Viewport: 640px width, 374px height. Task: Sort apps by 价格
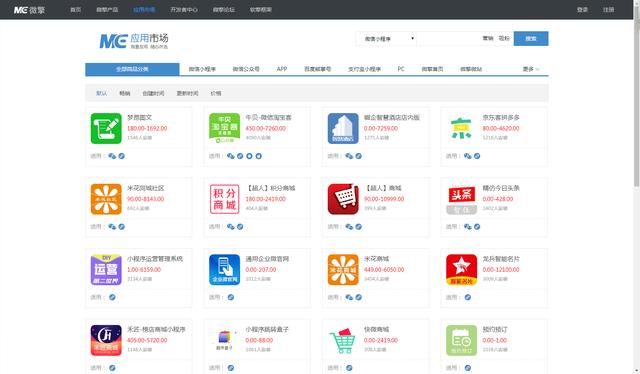click(x=216, y=94)
